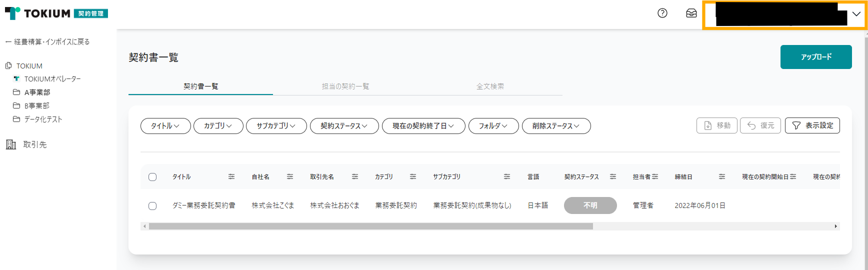
Task: Switch to the 契約書一覧 tab
Action: [x=200, y=86]
